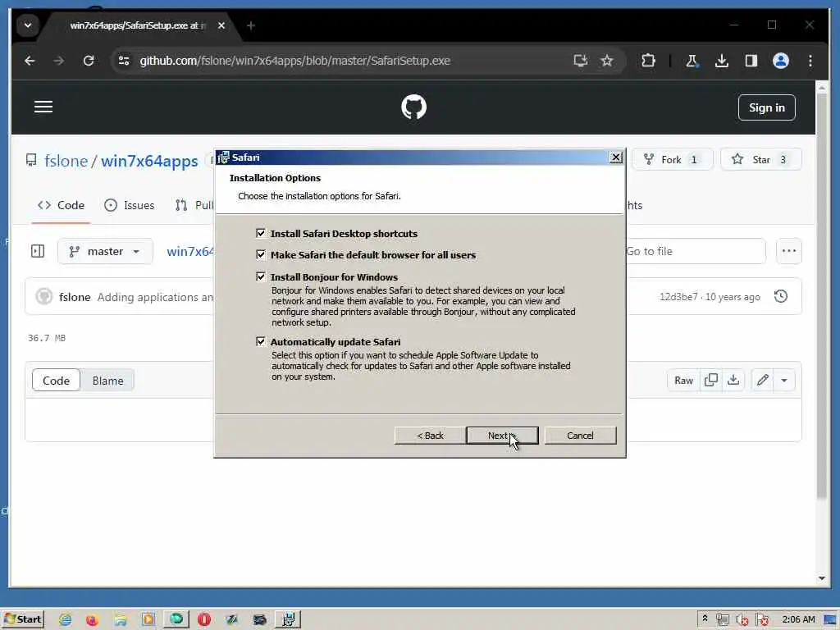
Task: Select the installer taskbar item
Action: point(288,620)
